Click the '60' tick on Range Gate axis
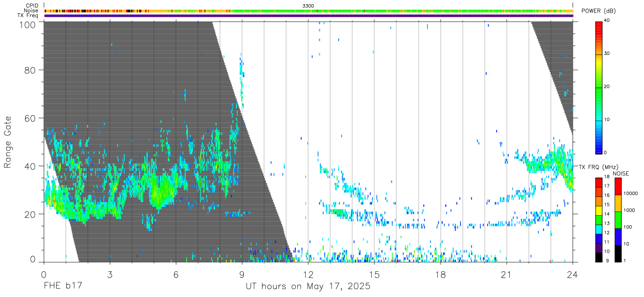Viewport: 644px width, 297px height. pyautogui.click(x=30, y=118)
